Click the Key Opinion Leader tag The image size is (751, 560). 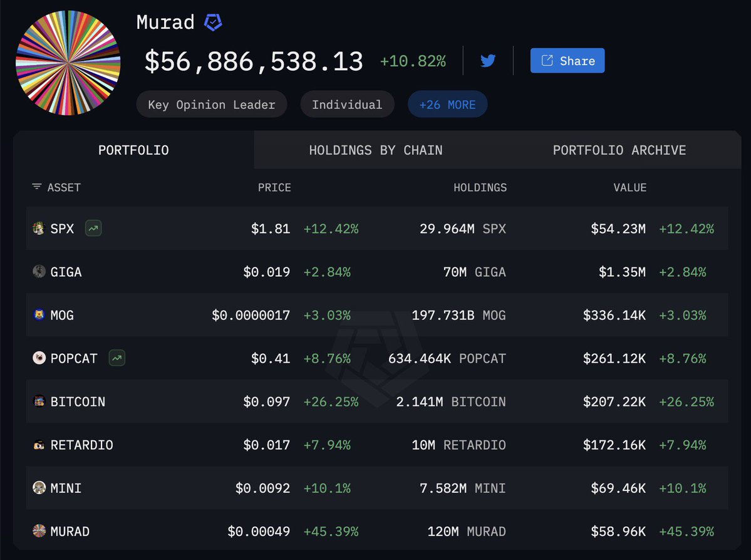(x=212, y=105)
